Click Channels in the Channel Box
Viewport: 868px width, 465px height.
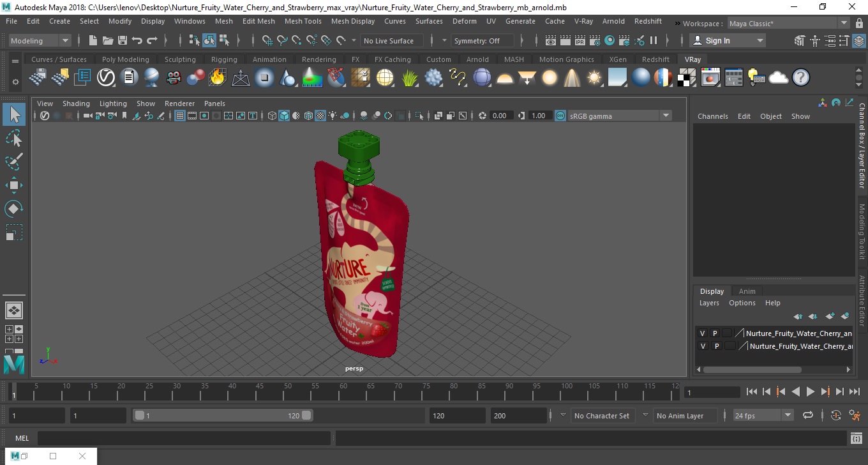coord(712,116)
